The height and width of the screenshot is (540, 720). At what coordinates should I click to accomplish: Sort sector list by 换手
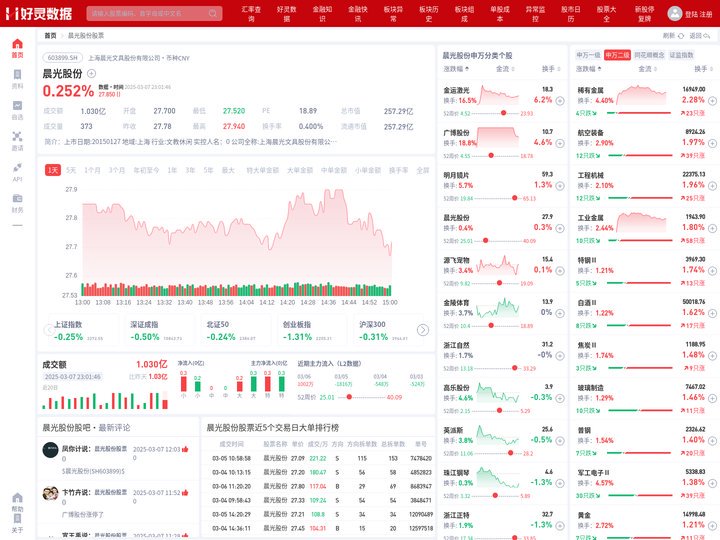703,69
